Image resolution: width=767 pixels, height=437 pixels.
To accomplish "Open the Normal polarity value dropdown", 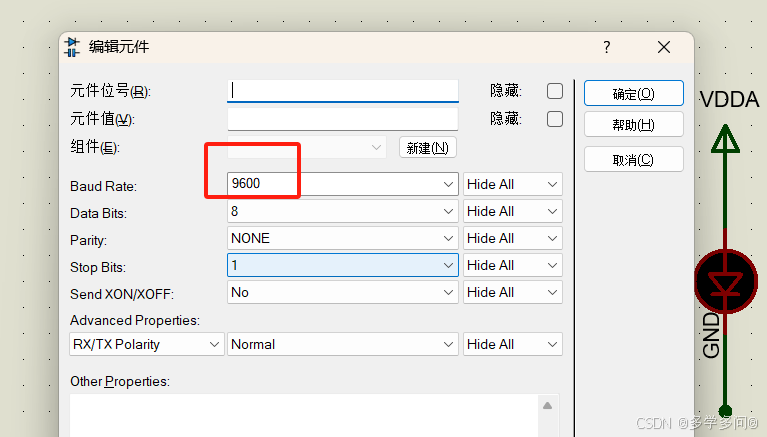I will pos(343,344).
